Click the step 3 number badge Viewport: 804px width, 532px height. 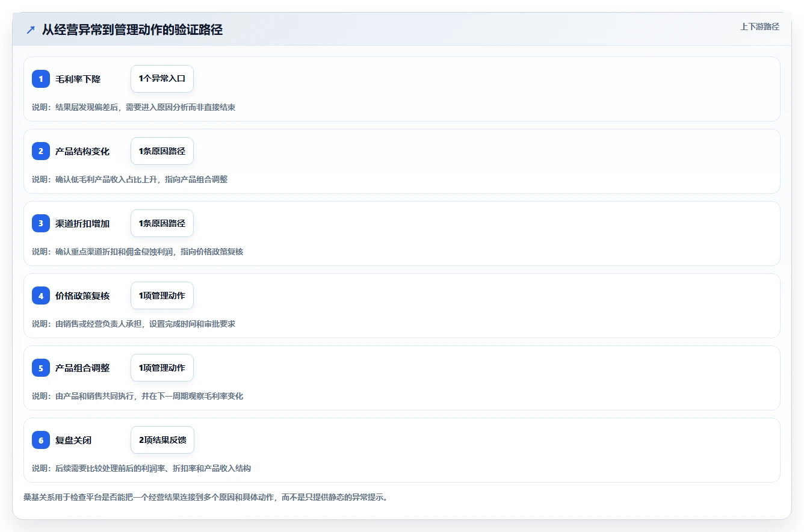click(41, 223)
